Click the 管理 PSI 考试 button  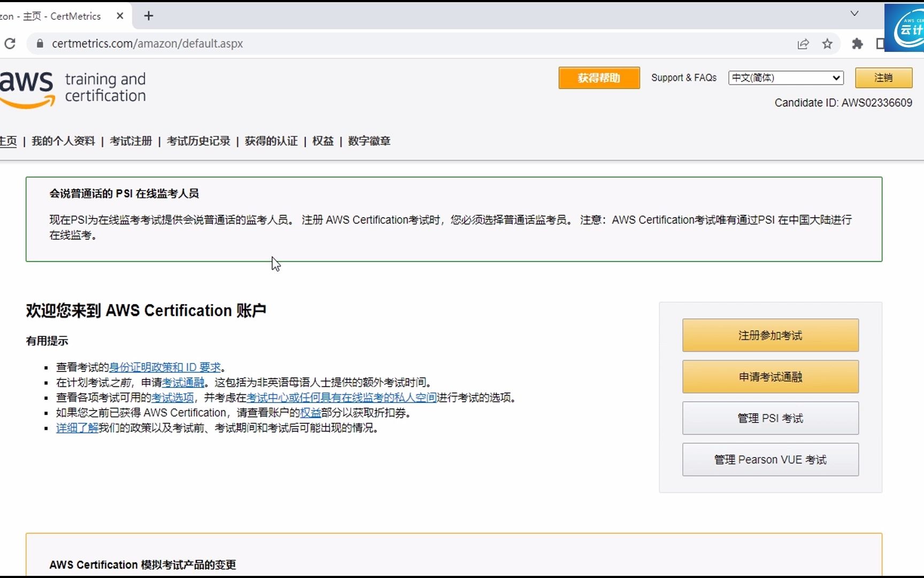click(771, 418)
